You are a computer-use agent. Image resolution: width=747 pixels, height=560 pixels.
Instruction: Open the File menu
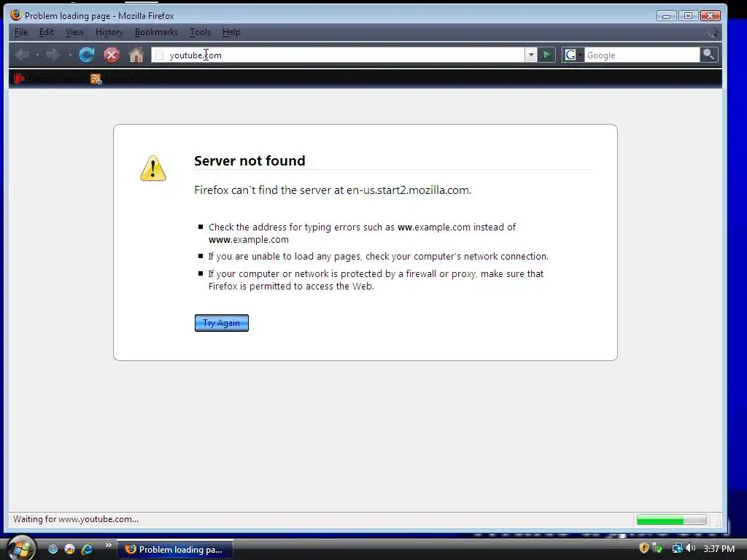[21, 32]
